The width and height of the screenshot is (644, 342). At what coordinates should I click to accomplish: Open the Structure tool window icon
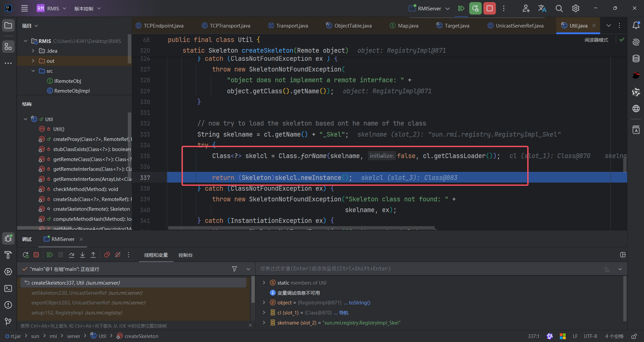(x=8, y=46)
